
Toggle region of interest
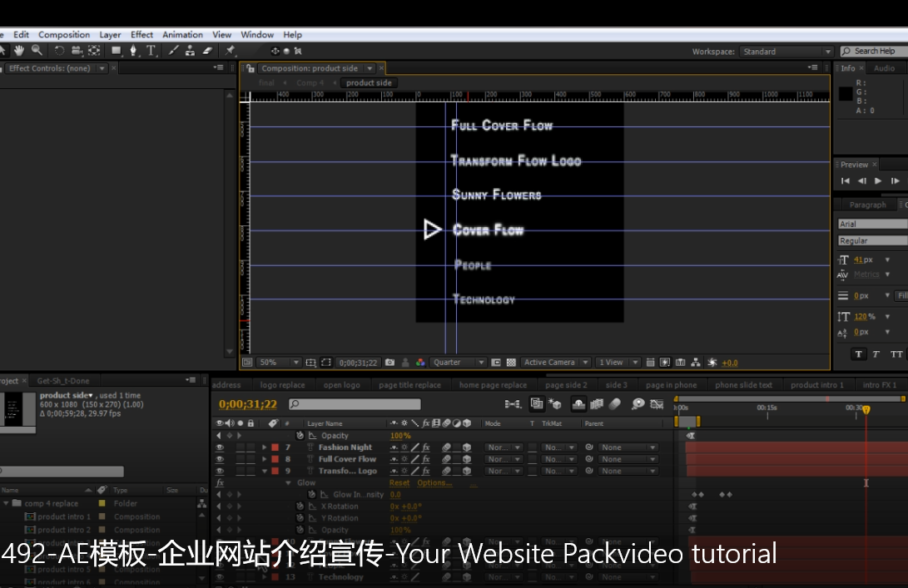click(496, 363)
